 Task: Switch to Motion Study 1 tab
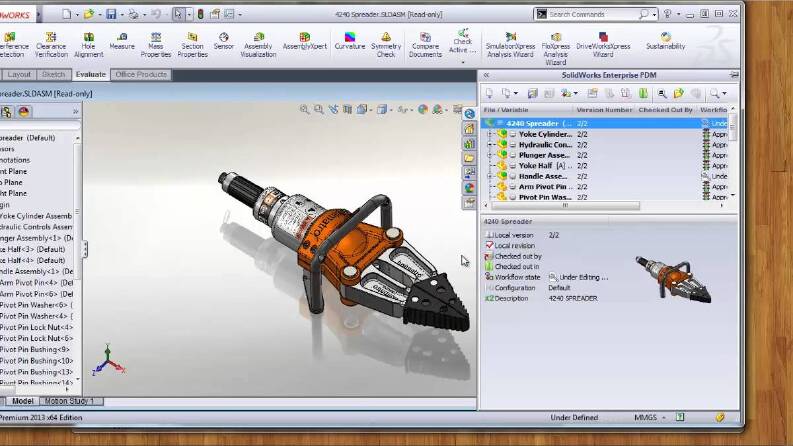(70, 401)
